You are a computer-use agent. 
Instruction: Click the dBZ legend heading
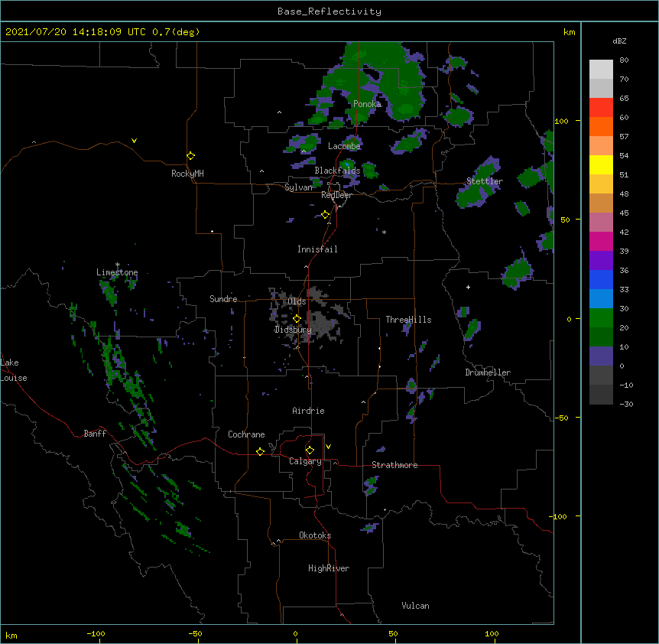[619, 41]
